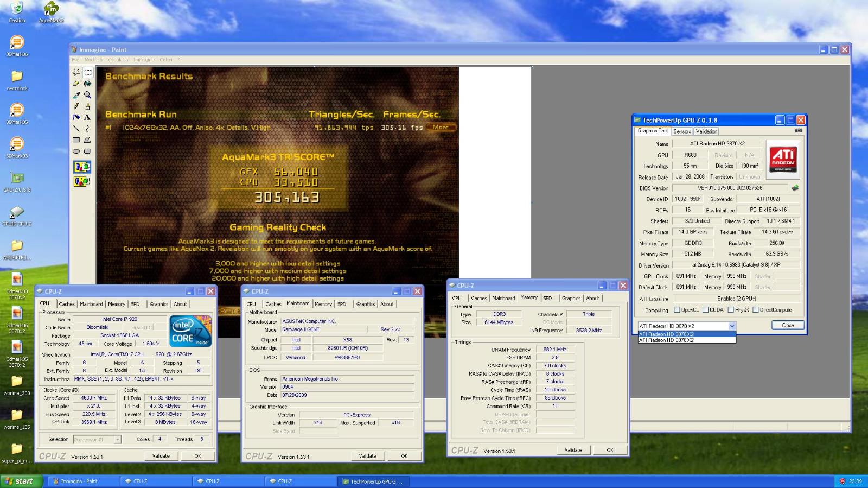This screenshot has width=868, height=488.
Task: Pick the Text tool marked A
Action: click(x=87, y=117)
